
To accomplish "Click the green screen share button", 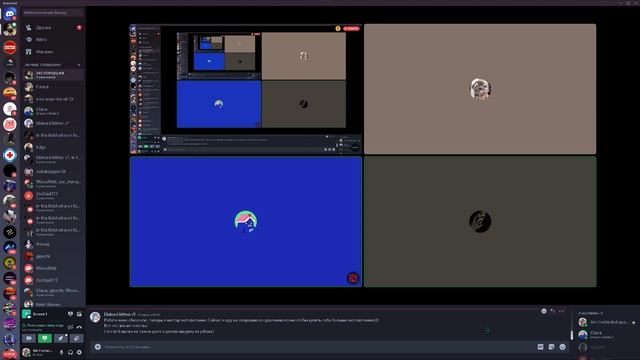I will 45,338.
